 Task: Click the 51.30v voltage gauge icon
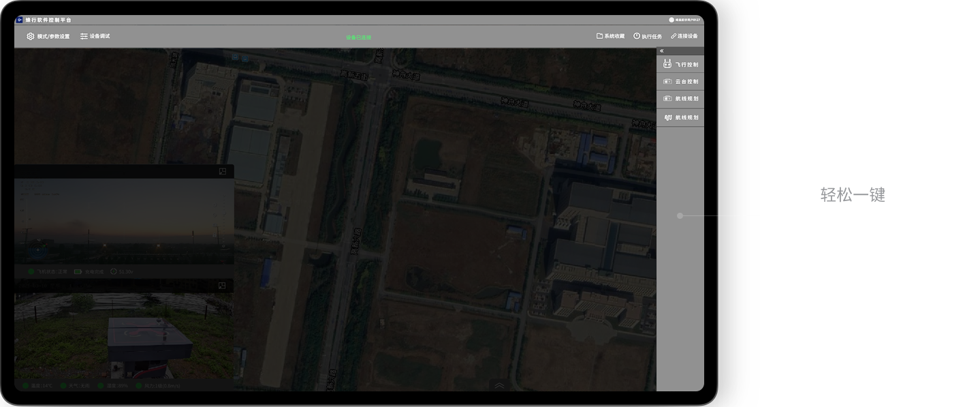[113, 272]
